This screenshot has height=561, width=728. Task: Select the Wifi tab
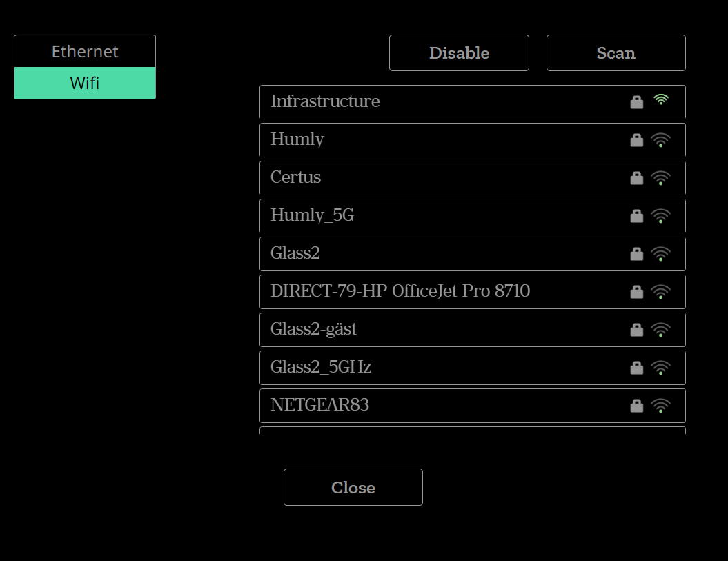(85, 83)
